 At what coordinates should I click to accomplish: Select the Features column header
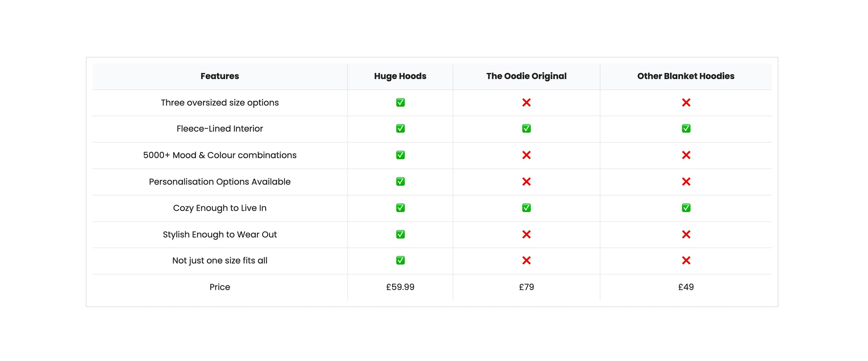220,76
